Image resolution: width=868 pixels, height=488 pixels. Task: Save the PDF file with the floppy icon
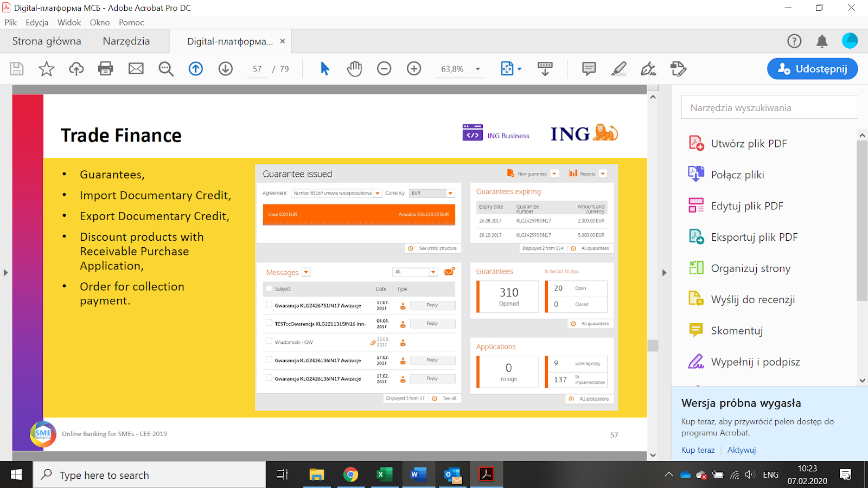tap(17, 69)
